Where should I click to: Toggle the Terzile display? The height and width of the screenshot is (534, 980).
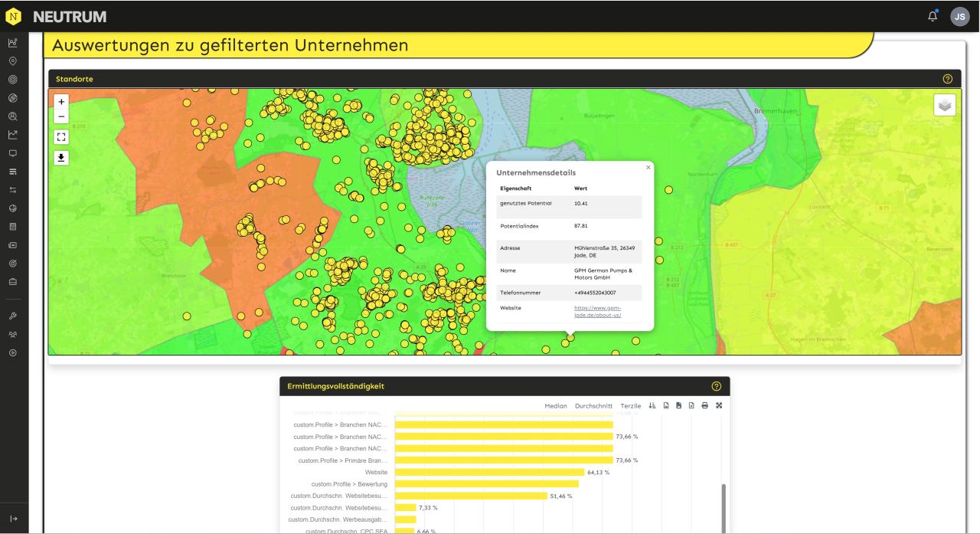pos(631,406)
